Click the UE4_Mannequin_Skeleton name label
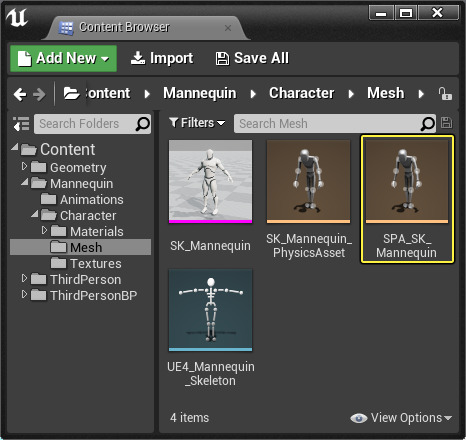This screenshot has height=440, width=466. (211, 374)
